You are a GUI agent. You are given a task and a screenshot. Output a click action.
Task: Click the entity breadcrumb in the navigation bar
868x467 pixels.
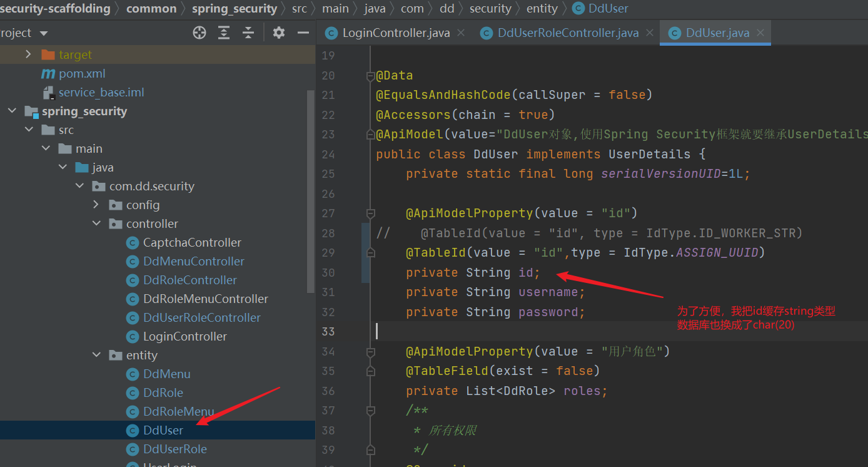coord(542,8)
